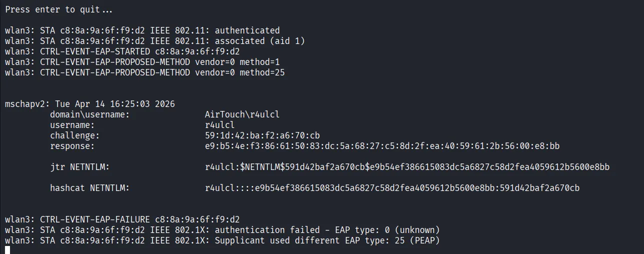Click the 'authentication failed' log line
The width and height of the screenshot is (644, 254).
pyautogui.click(x=222, y=230)
